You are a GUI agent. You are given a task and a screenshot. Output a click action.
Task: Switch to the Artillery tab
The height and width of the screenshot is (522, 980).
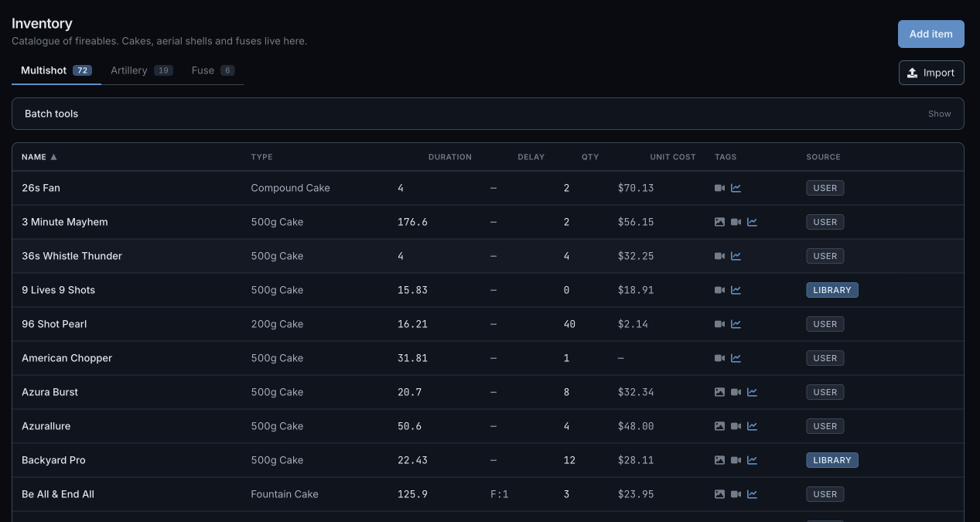tap(142, 70)
